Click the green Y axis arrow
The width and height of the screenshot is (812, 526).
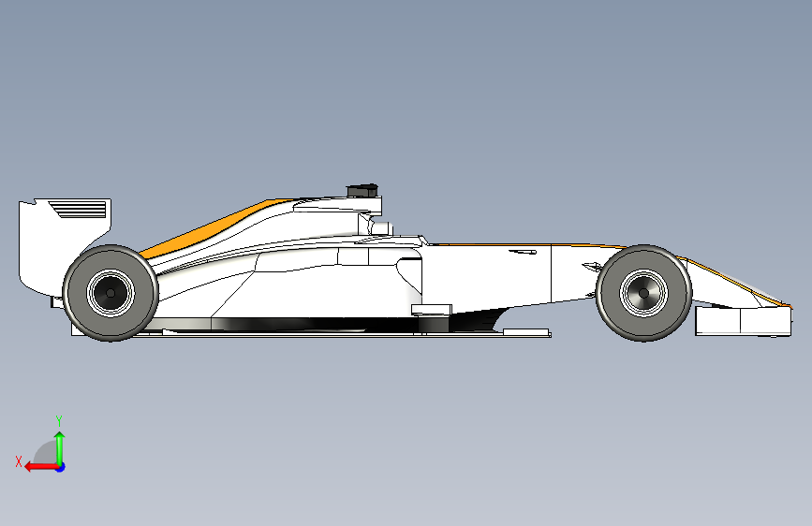(x=60, y=447)
